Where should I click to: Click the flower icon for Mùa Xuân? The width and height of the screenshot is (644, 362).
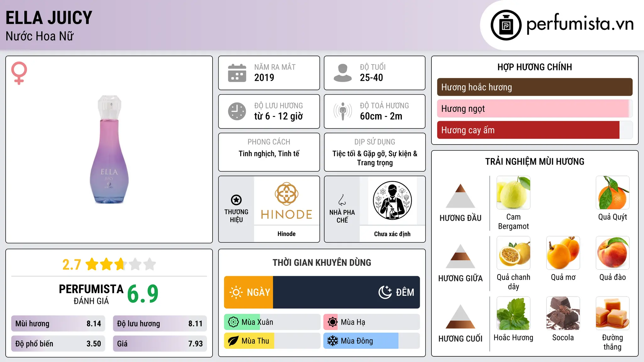[x=233, y=322]
